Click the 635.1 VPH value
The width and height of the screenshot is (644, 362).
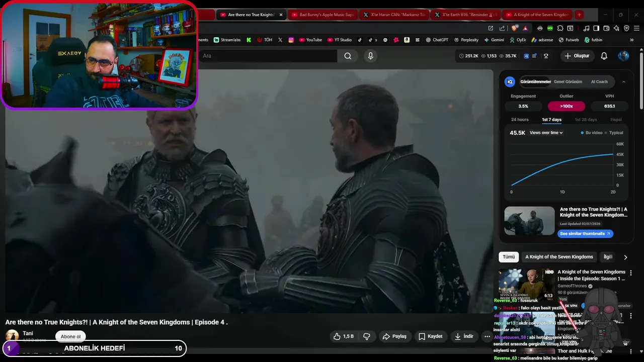pyautogui.click(x=609, y=106)
